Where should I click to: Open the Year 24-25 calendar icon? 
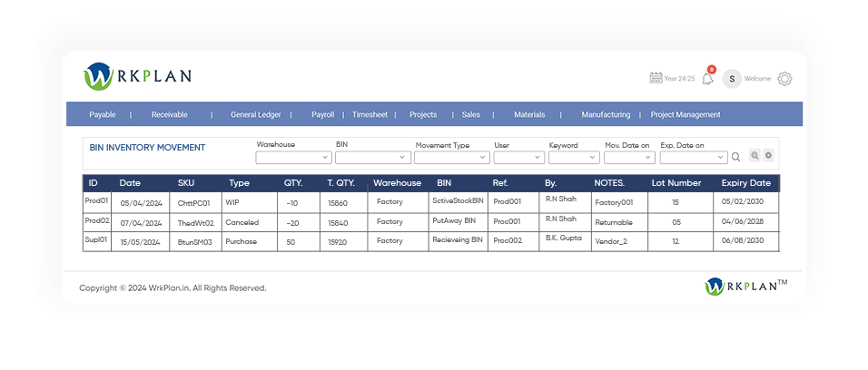pos(656,78)
